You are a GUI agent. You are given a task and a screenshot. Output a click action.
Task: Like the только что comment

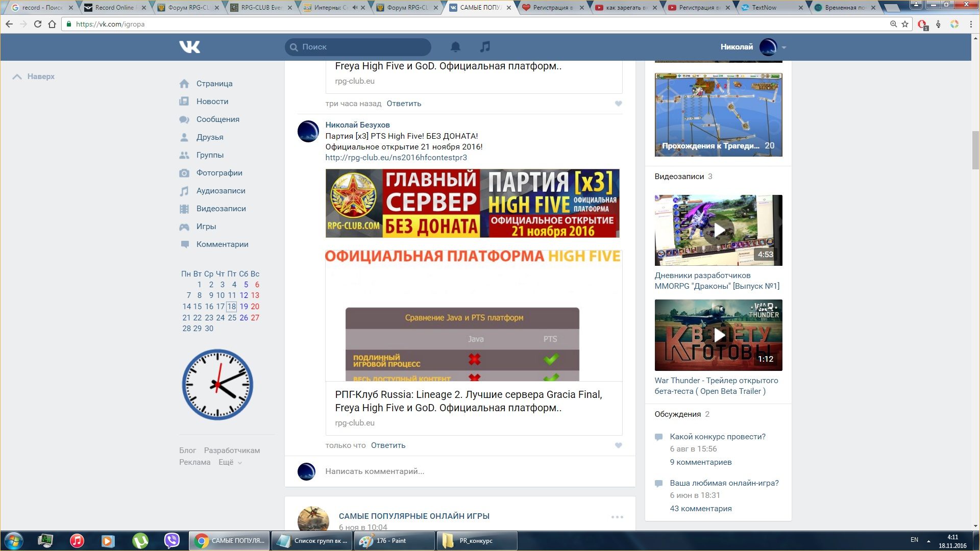coord(618,445)
